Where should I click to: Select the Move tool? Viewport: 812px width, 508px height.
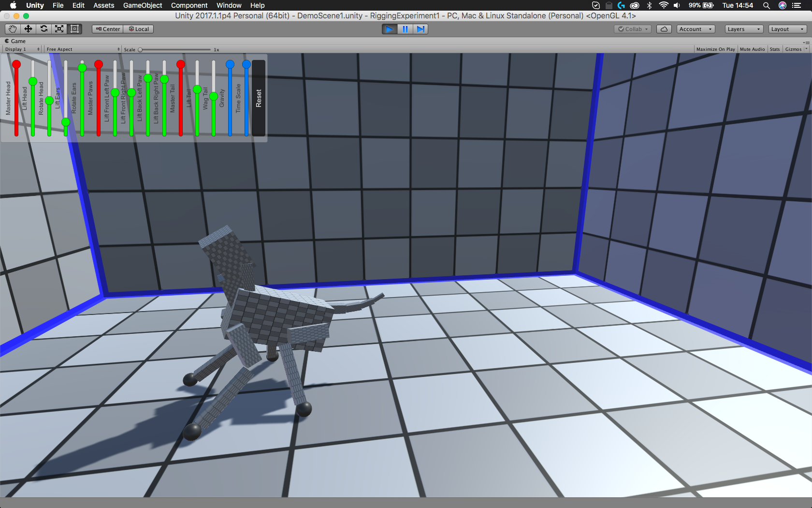pos(28,29)
